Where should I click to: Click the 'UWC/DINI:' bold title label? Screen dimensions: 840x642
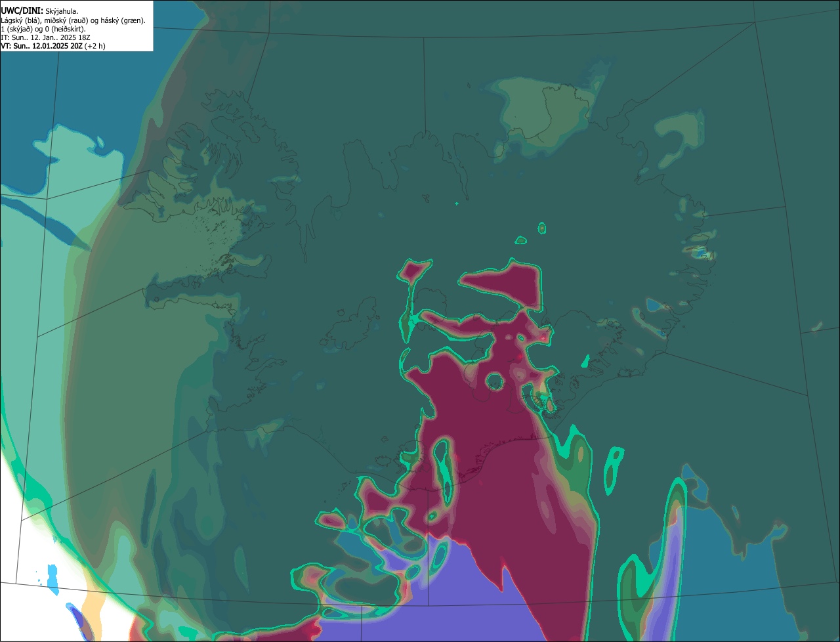click(x=22, y=11)
